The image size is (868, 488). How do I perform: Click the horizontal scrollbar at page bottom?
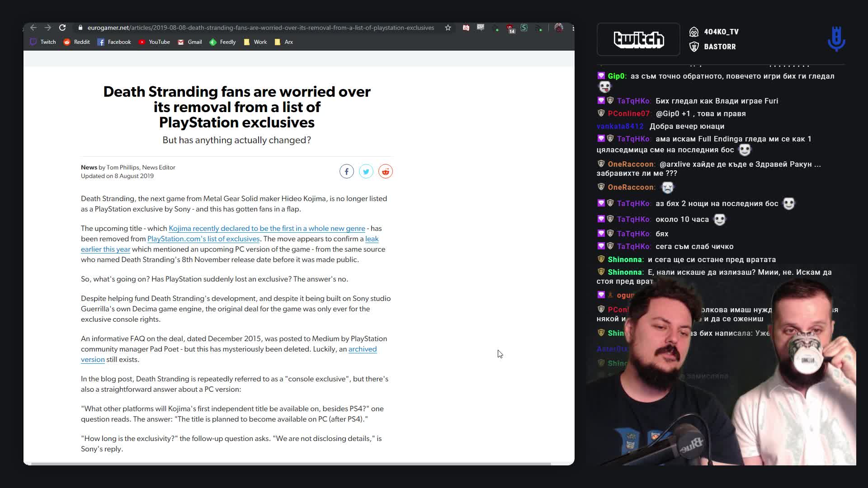click(x=289, y=464)
